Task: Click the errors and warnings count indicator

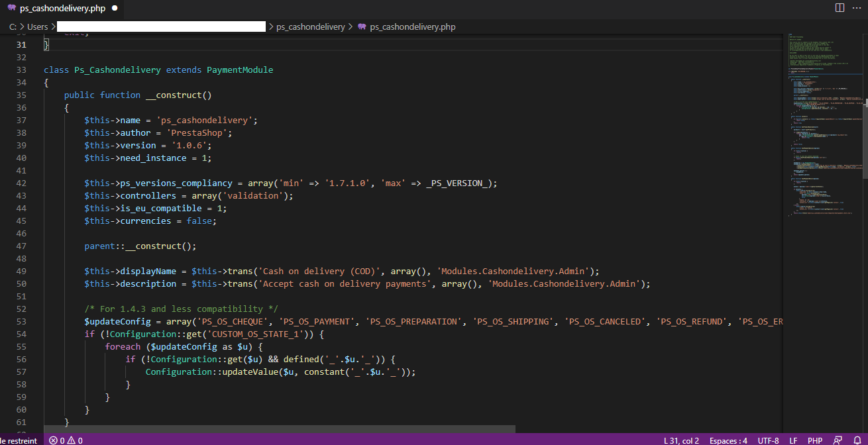Action: (x=66, y=440)
